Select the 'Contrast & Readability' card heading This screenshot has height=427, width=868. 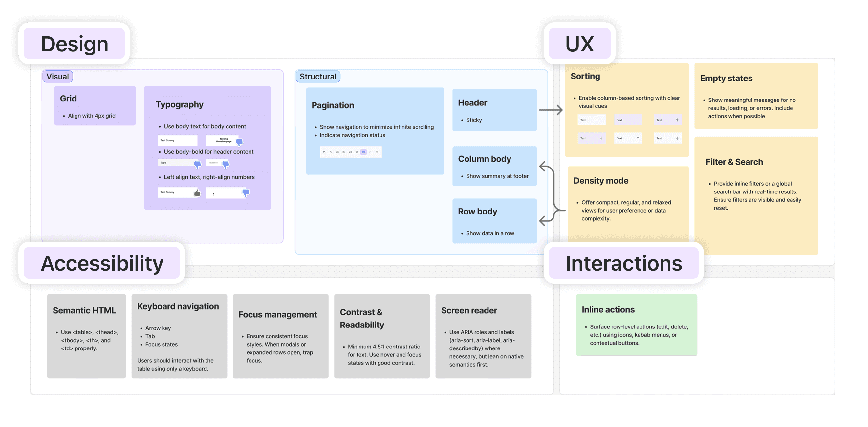[x=362, y=319]
